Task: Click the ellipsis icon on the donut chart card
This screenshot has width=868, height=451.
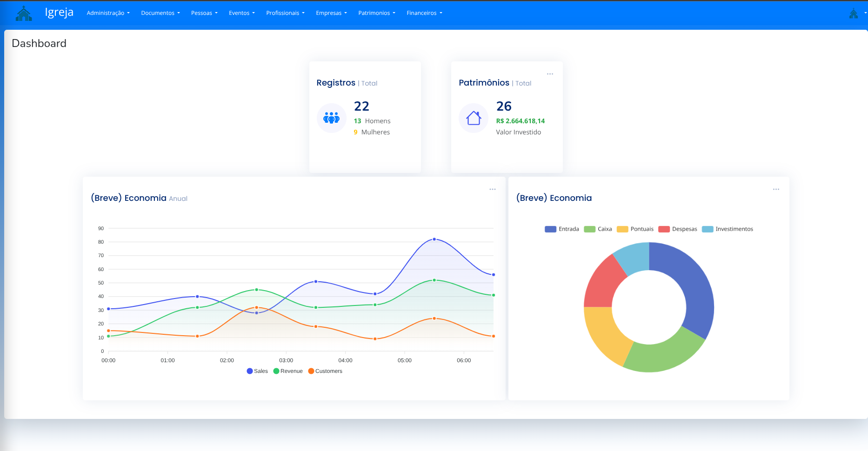Action: [x=775, y=189]
